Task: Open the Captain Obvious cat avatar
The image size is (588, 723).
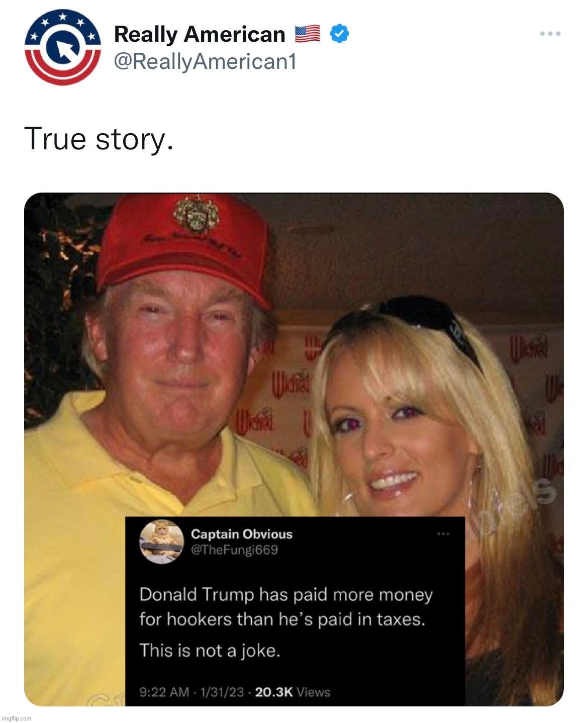Action: pyautogui.click(x=161, y=541)
